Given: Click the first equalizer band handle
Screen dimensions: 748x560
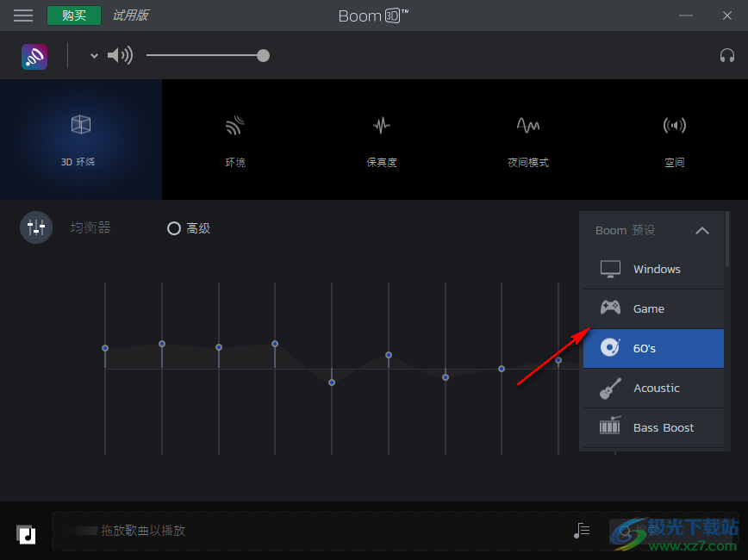Looking at the screenshot, I should [105, 348].
